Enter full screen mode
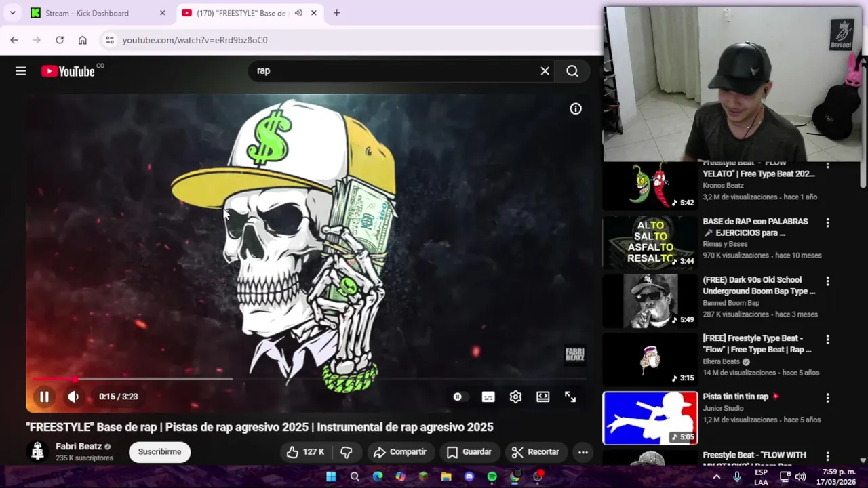This screenshot has height=488, width=868. [x=570, y=396]
